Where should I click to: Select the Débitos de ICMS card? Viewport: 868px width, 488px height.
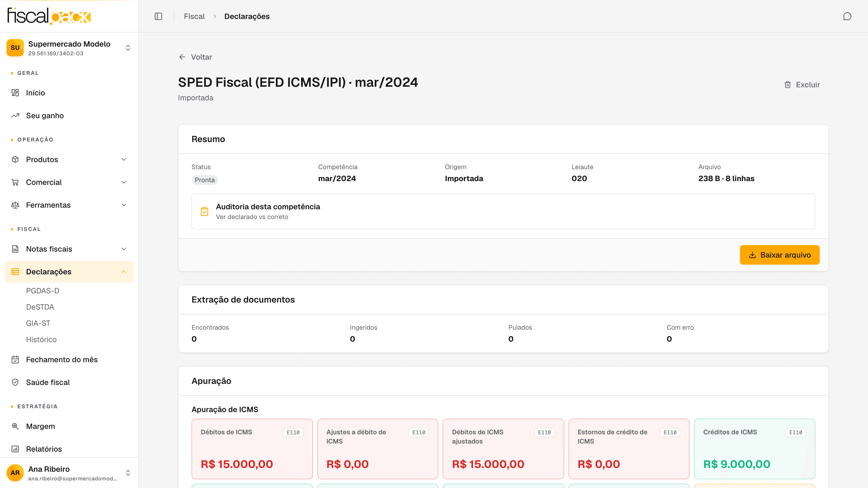click(252, 449)
